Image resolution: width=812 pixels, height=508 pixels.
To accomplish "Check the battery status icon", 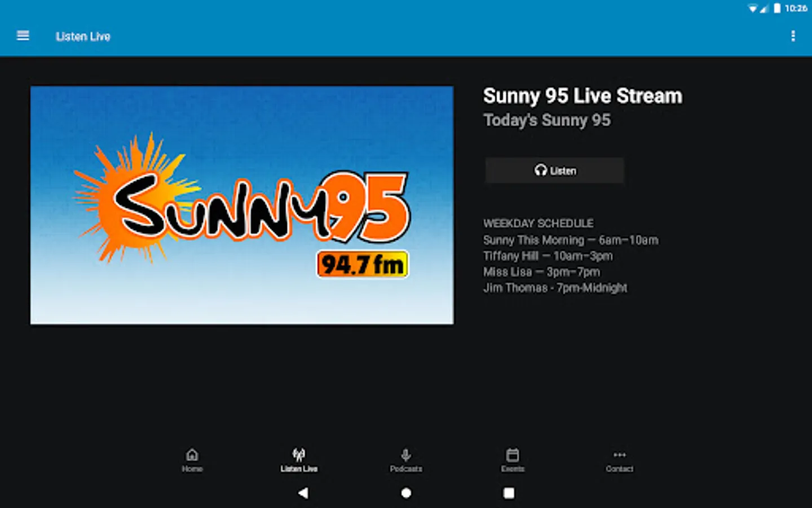I will tap(777, 8).
